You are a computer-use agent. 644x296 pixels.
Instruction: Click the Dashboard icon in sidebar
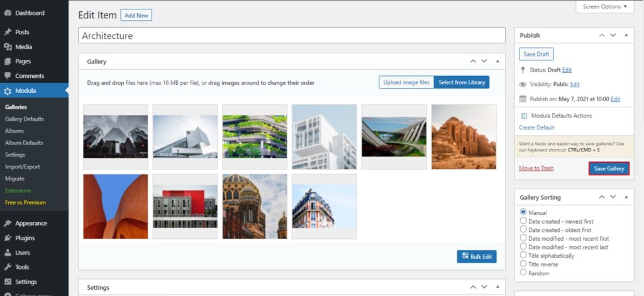[x=8, y=13]
